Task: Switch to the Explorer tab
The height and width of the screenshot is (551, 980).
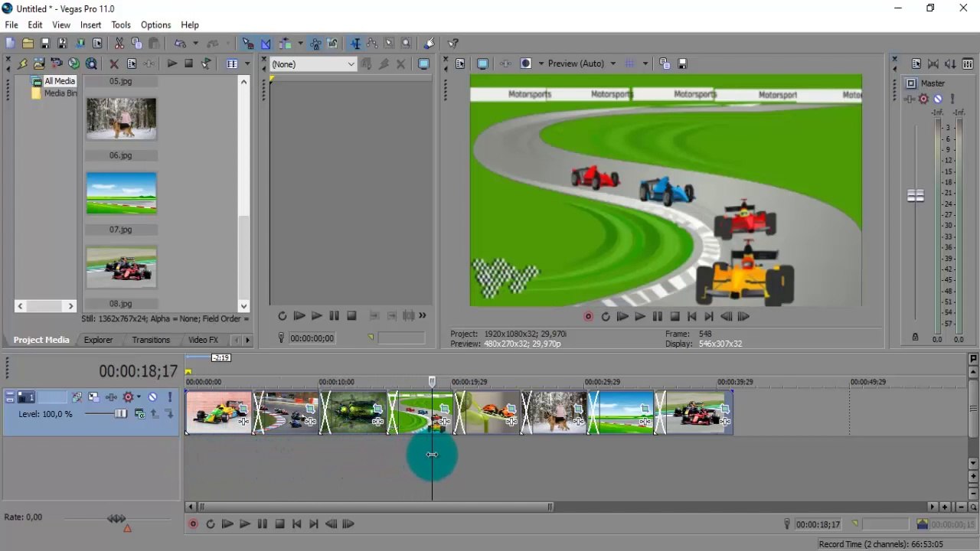Action: [x=98, y=340]
